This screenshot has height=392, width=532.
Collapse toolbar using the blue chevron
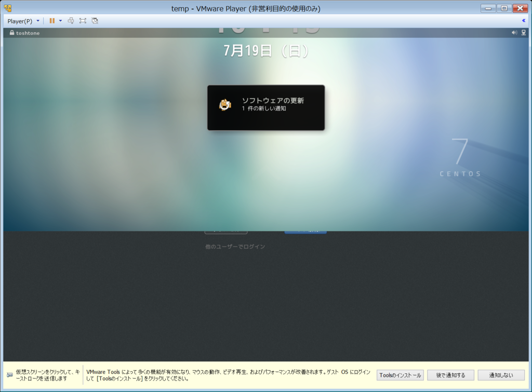point(524,21)
